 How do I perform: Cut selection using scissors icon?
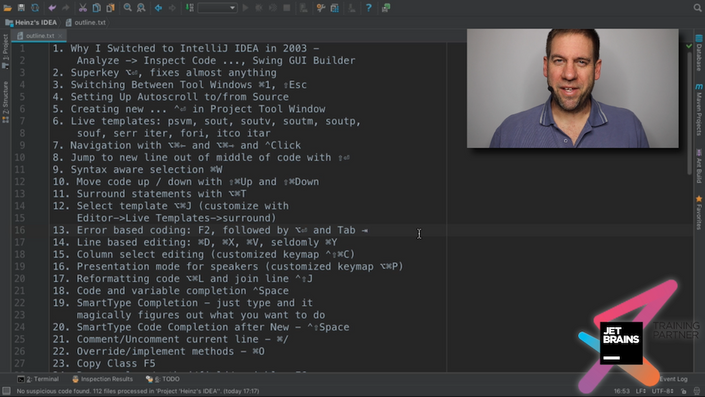pos(83,8)
